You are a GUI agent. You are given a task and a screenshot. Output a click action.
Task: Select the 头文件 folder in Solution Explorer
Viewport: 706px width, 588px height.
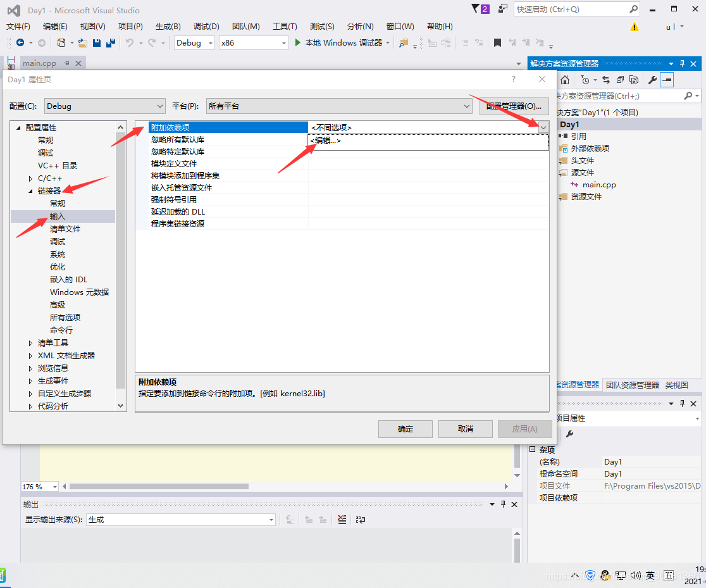point(582,161)
